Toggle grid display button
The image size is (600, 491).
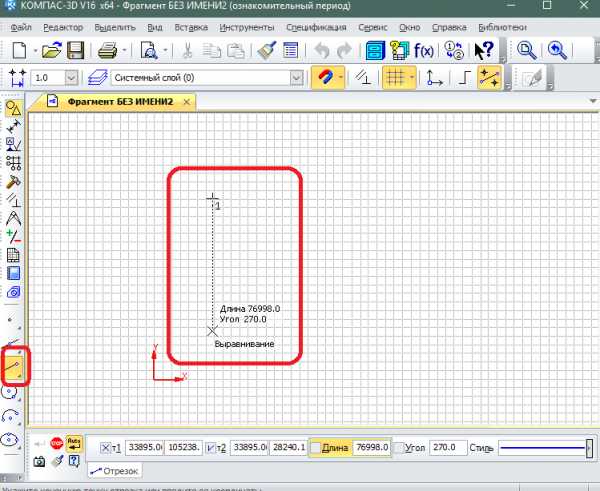tap(396, 78)
